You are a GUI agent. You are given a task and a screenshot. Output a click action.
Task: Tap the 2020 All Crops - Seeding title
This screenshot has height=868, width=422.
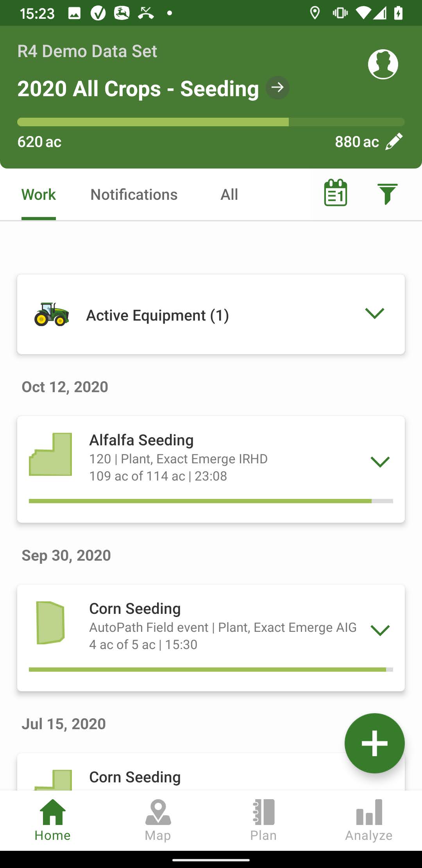[138, 89]
